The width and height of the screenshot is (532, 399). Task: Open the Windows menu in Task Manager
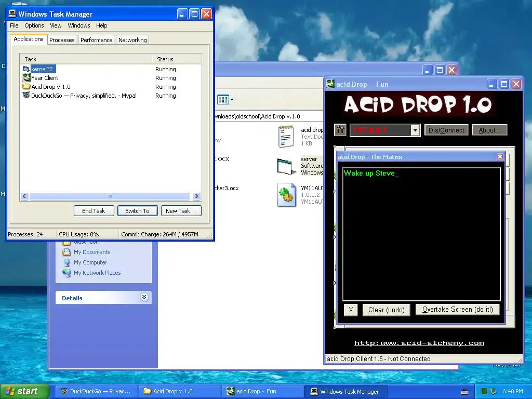click(x=79, y=25)
